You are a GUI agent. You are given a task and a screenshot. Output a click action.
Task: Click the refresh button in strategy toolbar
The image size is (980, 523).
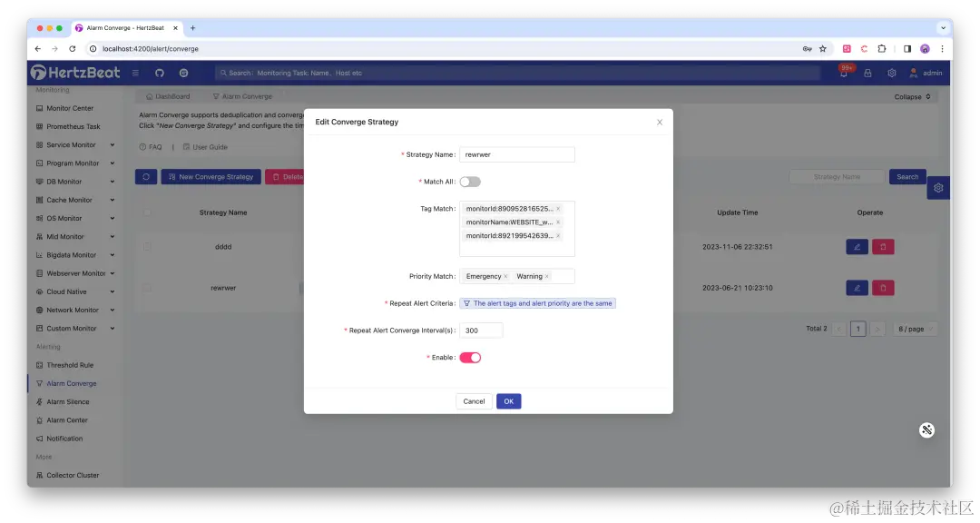(146, 176)
